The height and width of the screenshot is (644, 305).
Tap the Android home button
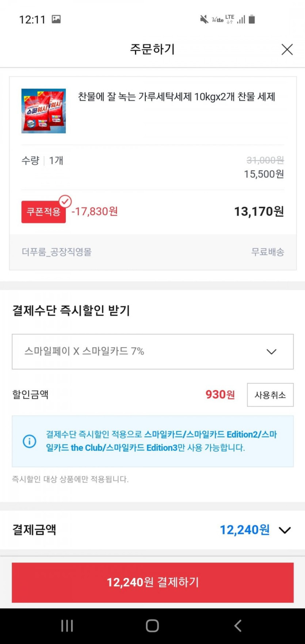(x=152, y=626)
